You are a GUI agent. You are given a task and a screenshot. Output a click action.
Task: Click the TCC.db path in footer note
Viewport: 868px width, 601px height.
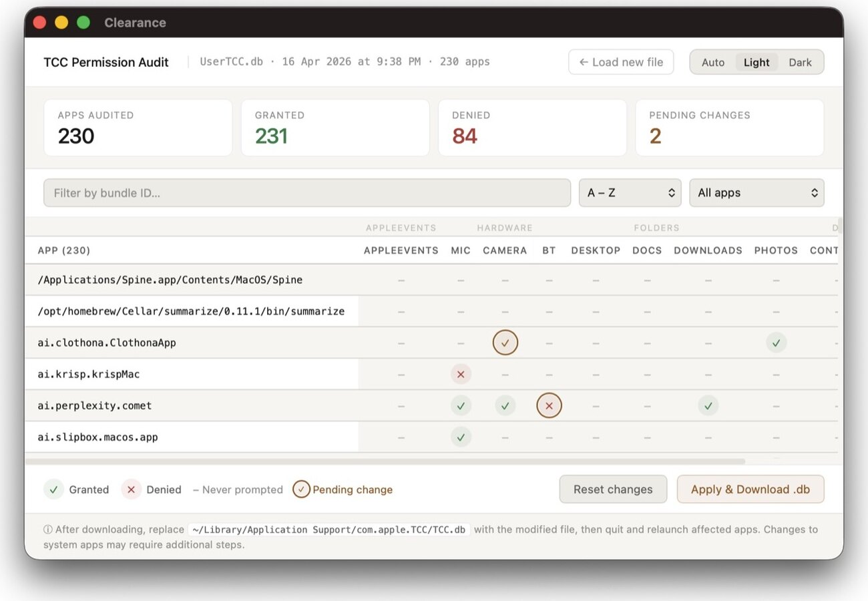(x=329, y=530)
